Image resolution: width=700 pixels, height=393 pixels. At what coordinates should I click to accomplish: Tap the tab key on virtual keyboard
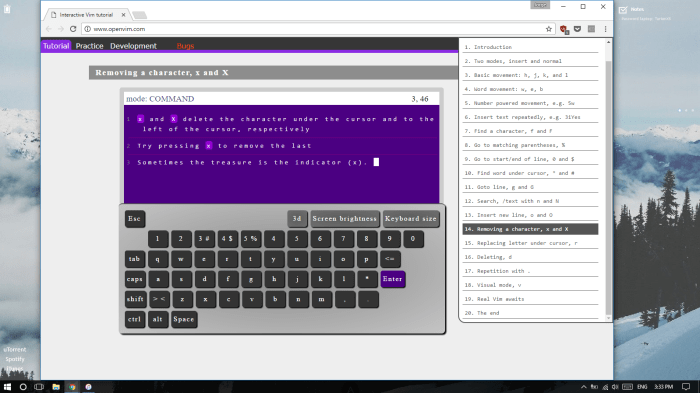tap(135, 259)
